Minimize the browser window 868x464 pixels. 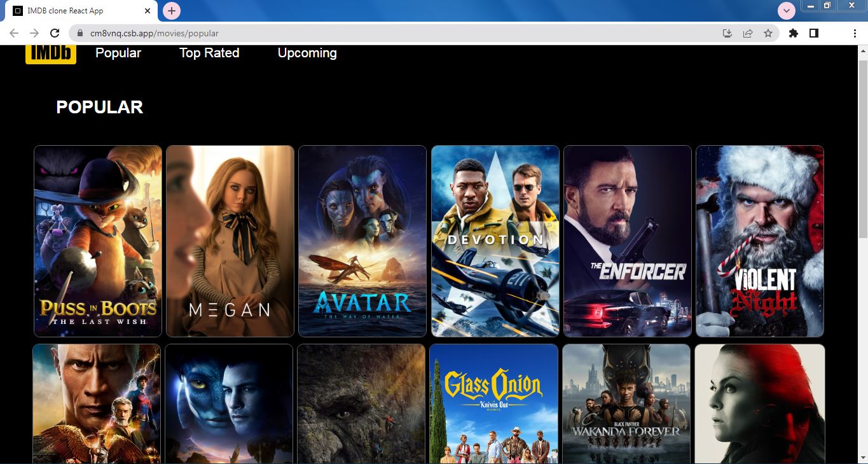tap(811, 6)
